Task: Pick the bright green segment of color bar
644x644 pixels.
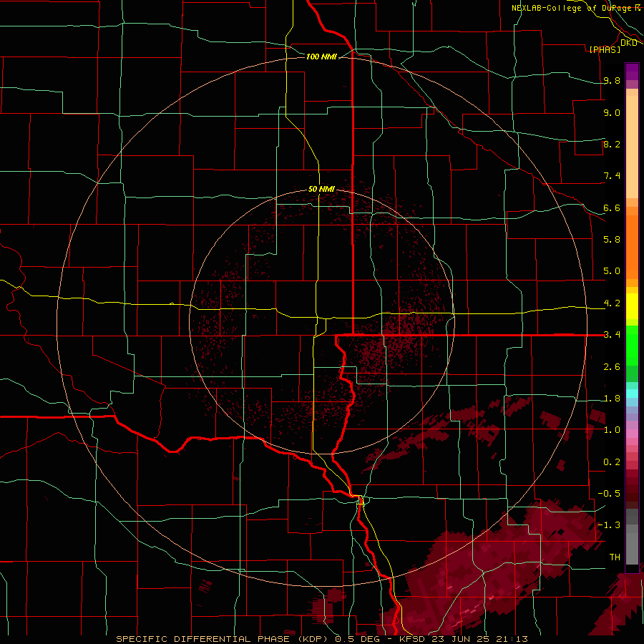Action: 632,345
